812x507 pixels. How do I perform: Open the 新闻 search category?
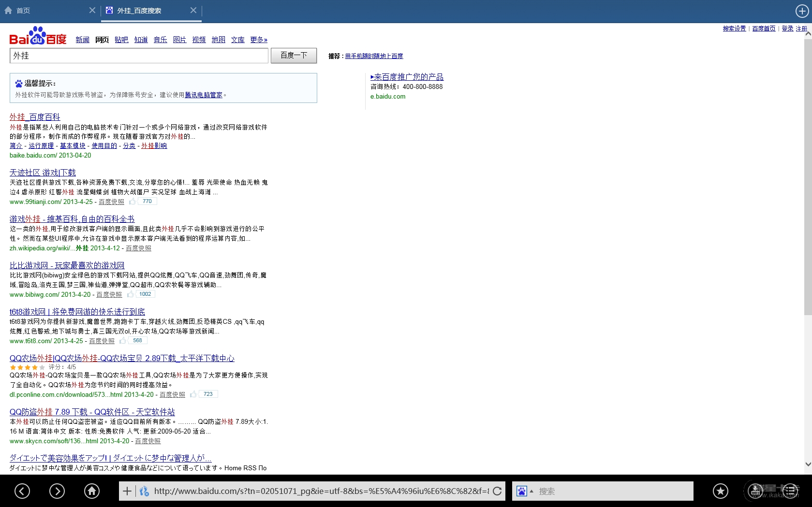82,40
